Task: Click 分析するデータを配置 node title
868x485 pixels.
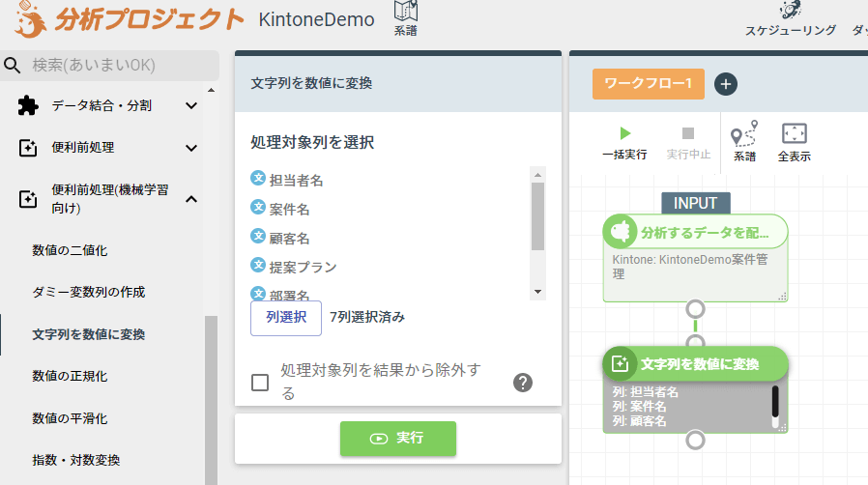Action: pyautogui.click(x=705, y=233)
